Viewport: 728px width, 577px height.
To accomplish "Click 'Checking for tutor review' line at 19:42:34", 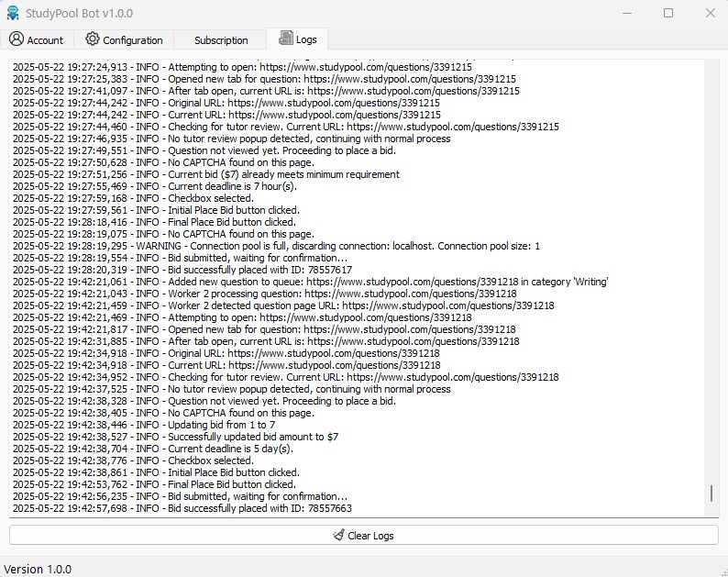I will [x=286, y=377].
